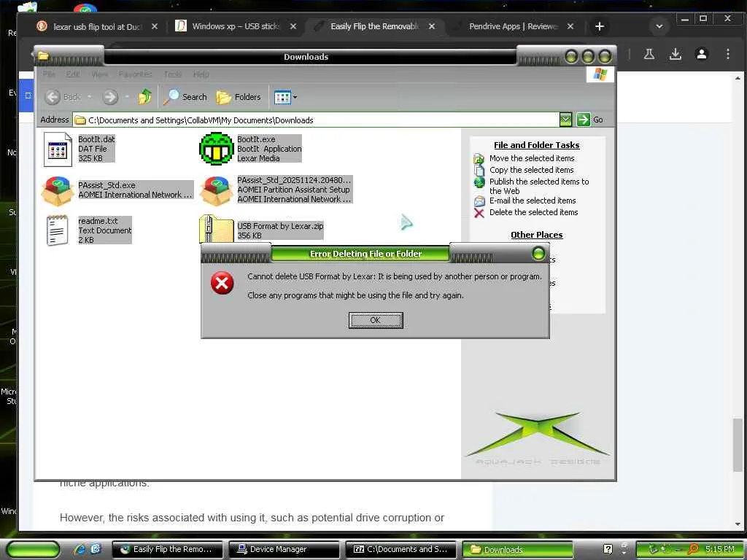Open the browser three-dot menu
The image size is (747, 560).
728,54
